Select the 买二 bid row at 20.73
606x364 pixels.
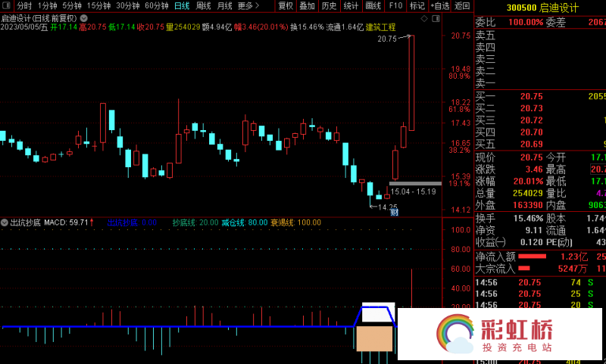(540, 108)
